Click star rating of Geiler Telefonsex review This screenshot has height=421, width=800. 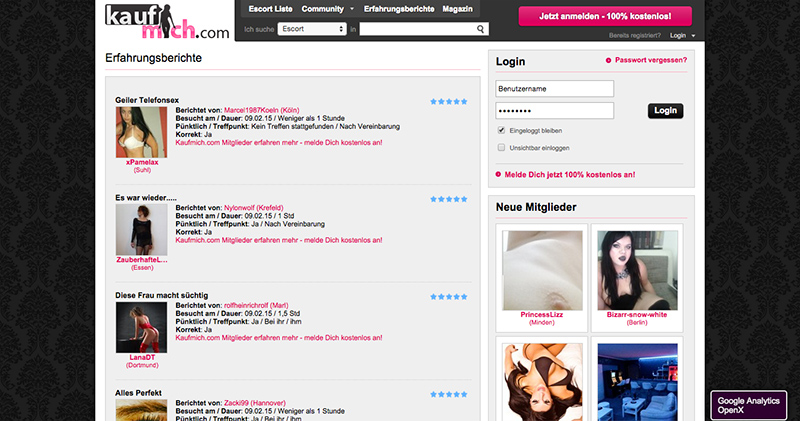click(x=448, y=102)
